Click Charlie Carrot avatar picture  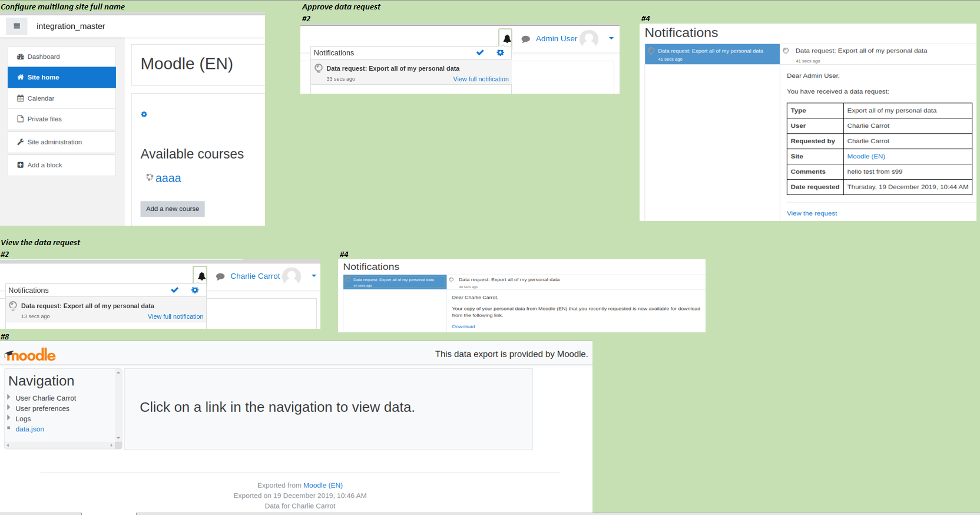(x=292, y=276)
